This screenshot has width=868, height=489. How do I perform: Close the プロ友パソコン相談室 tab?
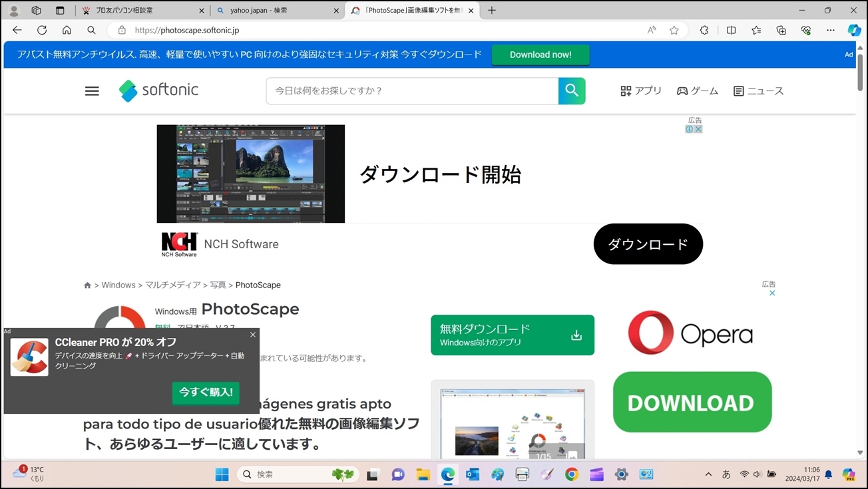click(202, 11)
